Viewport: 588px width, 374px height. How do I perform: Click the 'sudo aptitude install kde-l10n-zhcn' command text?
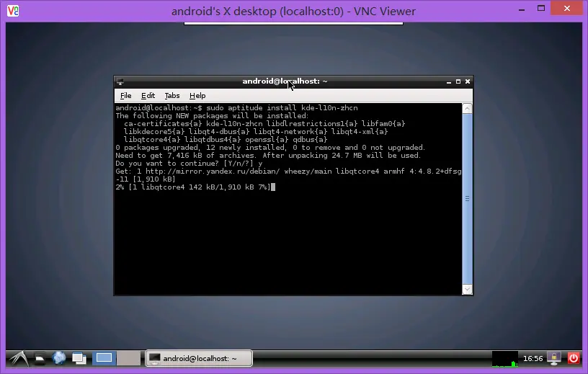pos(282,108)
